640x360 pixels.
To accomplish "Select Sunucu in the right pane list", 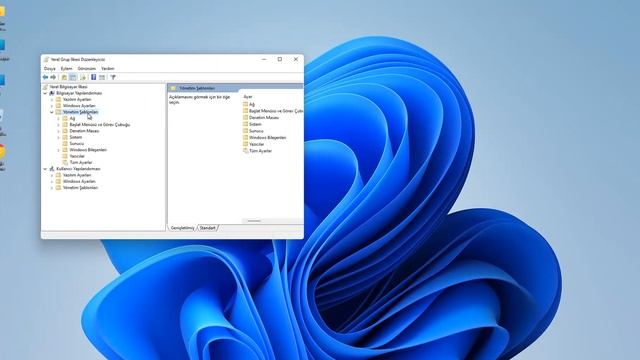I will click(x=256, y=131).
